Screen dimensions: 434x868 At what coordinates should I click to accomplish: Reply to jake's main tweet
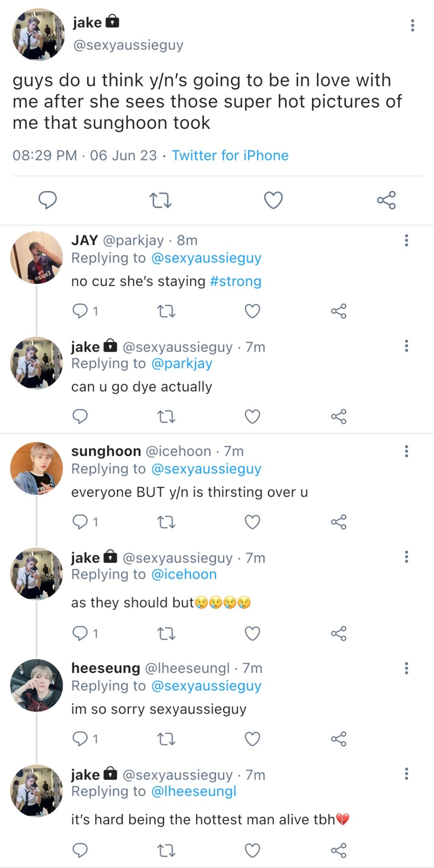point(47,200)
